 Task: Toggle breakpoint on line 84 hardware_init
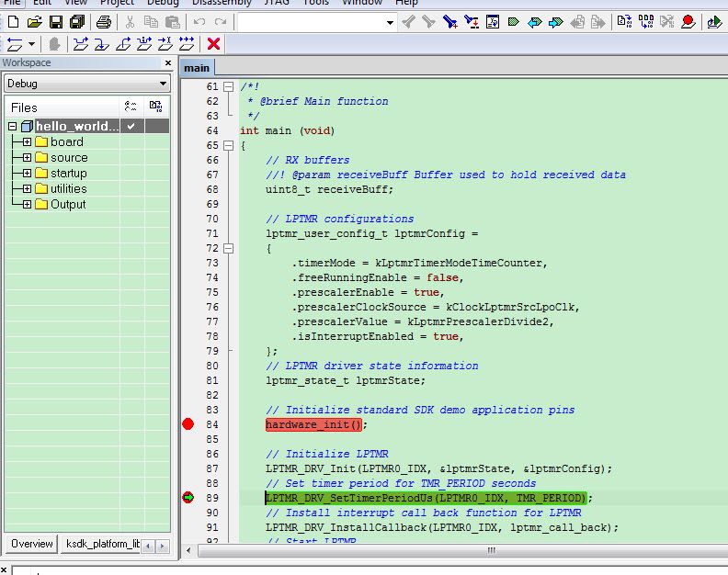(x=188, y=424)
